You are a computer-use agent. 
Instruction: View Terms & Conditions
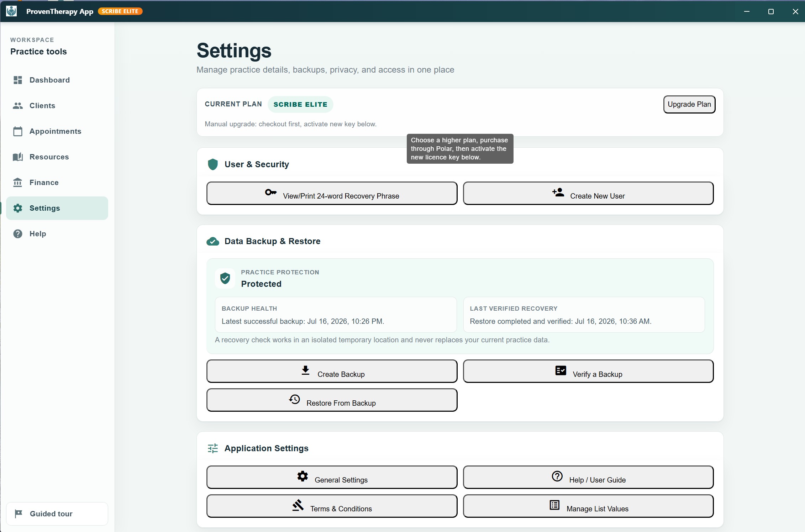(332, 506)
